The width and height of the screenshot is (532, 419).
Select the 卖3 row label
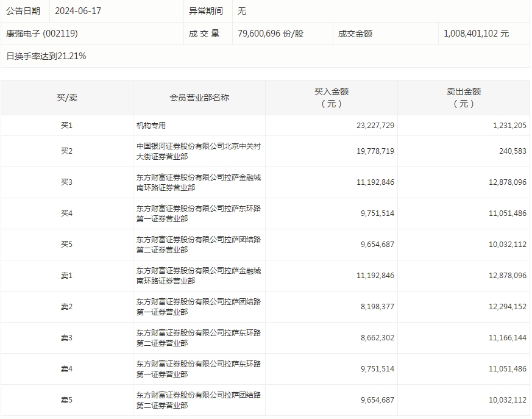[x=67, y=338]
